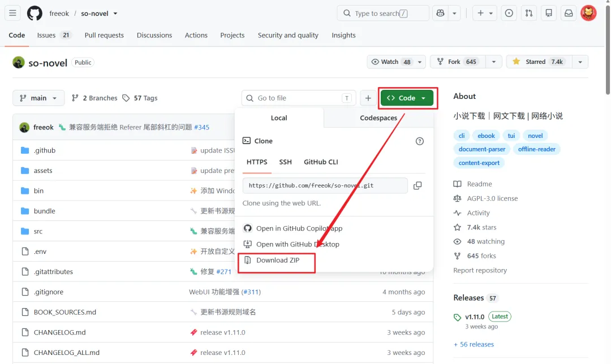Click the Go to file search field

pos(299,98)
